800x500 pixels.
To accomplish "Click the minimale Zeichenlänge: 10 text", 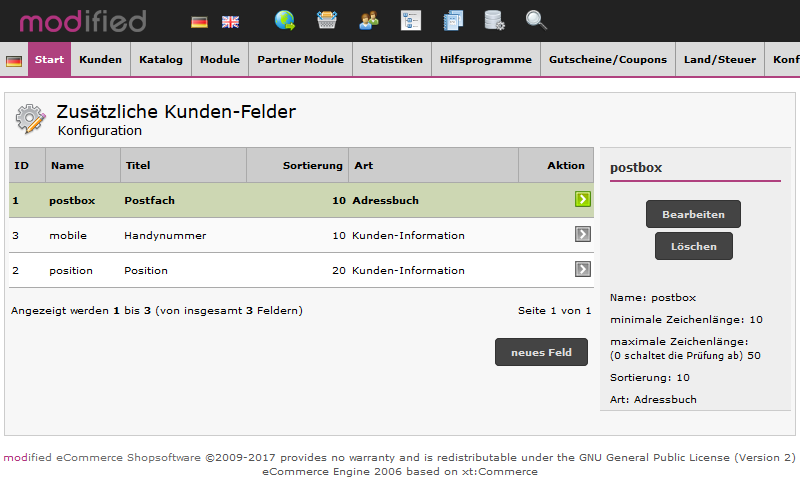I will (x=686, y=320).
